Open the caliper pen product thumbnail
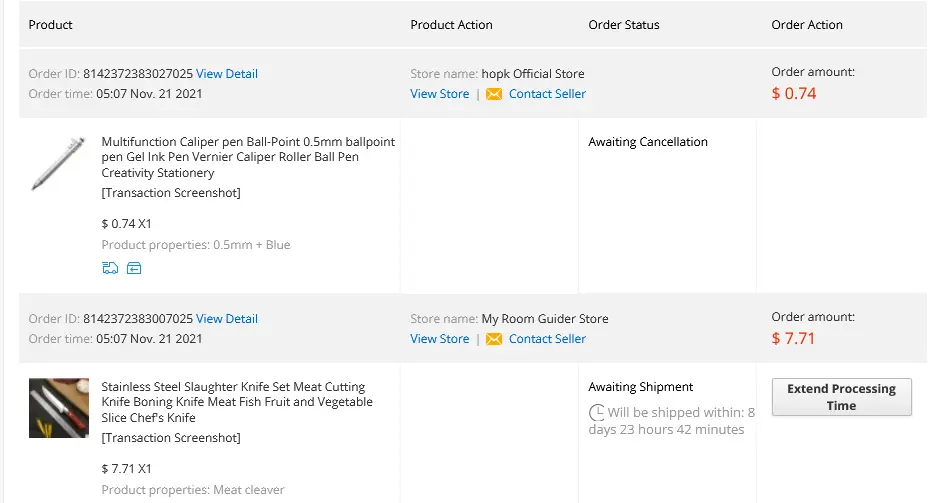This screenshot has width=930, height=503. click(x=58, y=164)
